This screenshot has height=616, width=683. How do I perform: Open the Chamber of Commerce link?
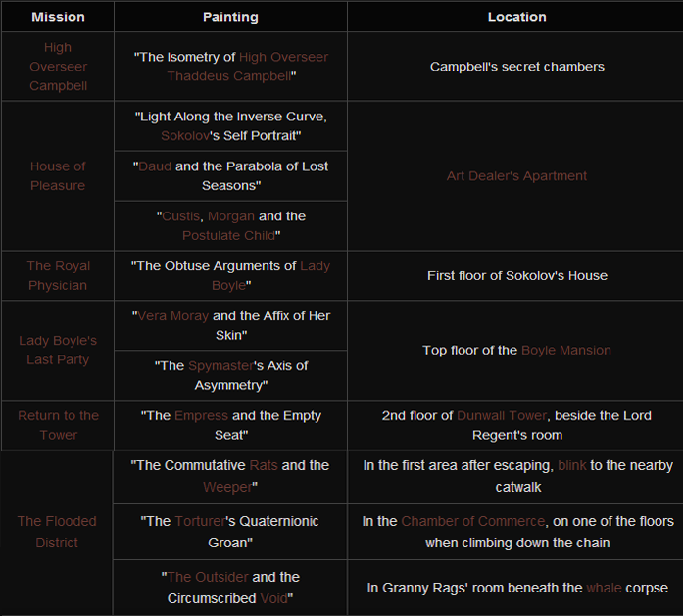(x=472, y=522)
